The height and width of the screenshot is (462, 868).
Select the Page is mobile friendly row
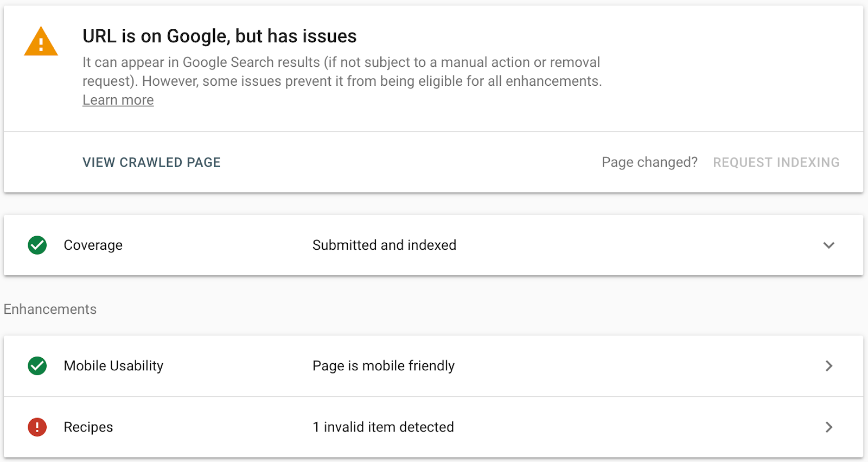(384, 366)
